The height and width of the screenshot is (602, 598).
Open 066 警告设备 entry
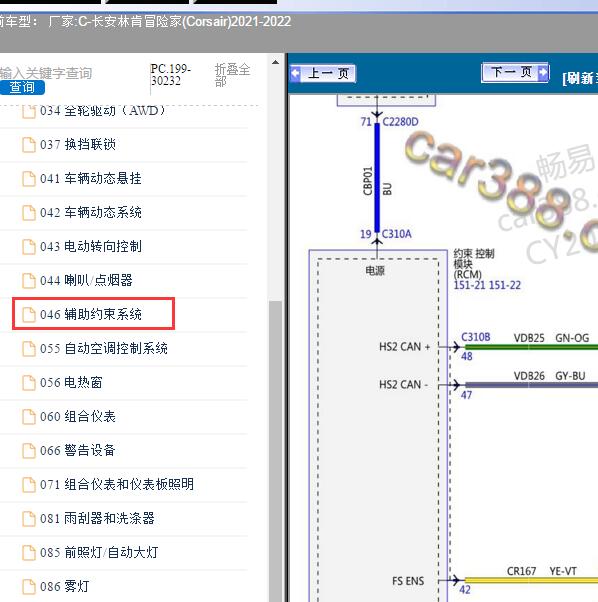78,450
